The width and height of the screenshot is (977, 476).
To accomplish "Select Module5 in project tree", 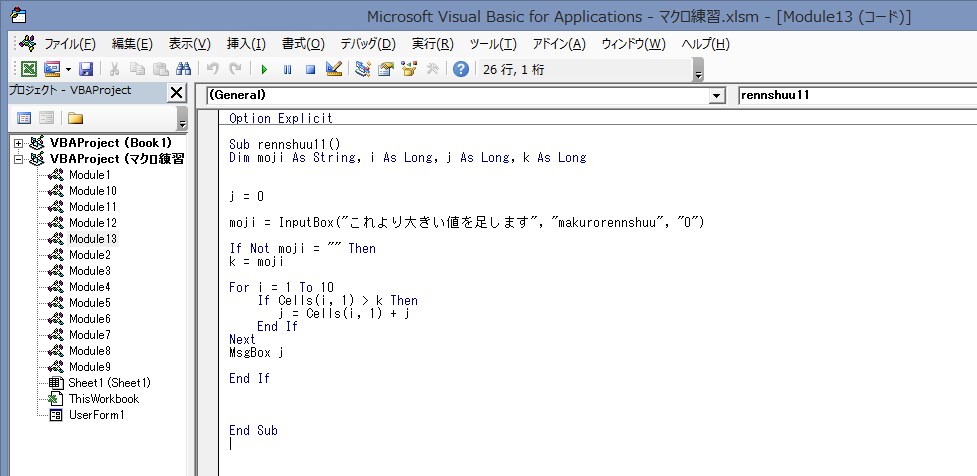I will coord(89,303).
